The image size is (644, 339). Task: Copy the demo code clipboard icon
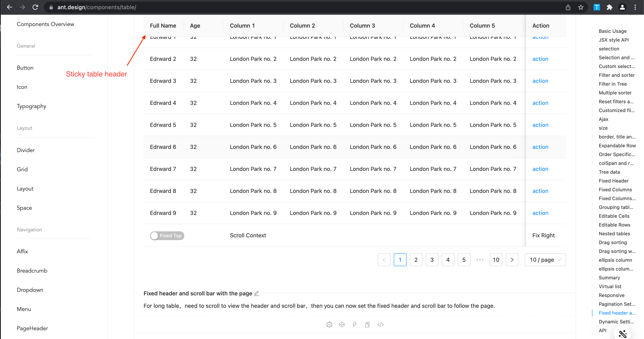[x=367, y=324]
